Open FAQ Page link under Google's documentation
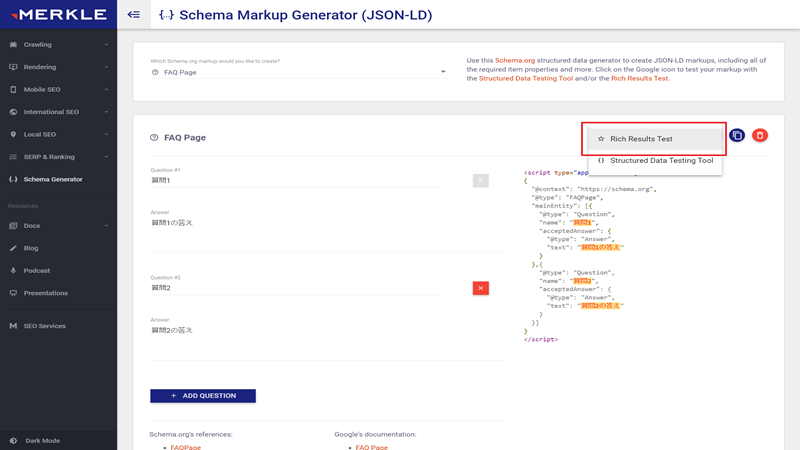 coord(371,447)
